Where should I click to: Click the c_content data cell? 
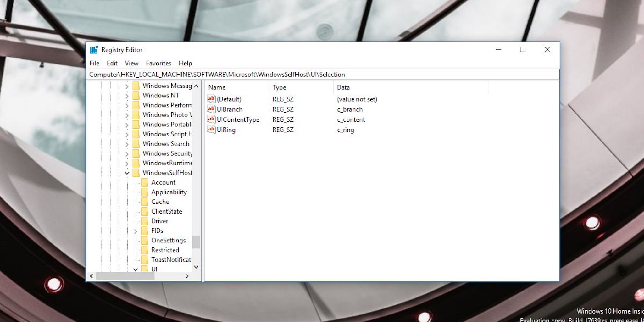pos(351,119)
